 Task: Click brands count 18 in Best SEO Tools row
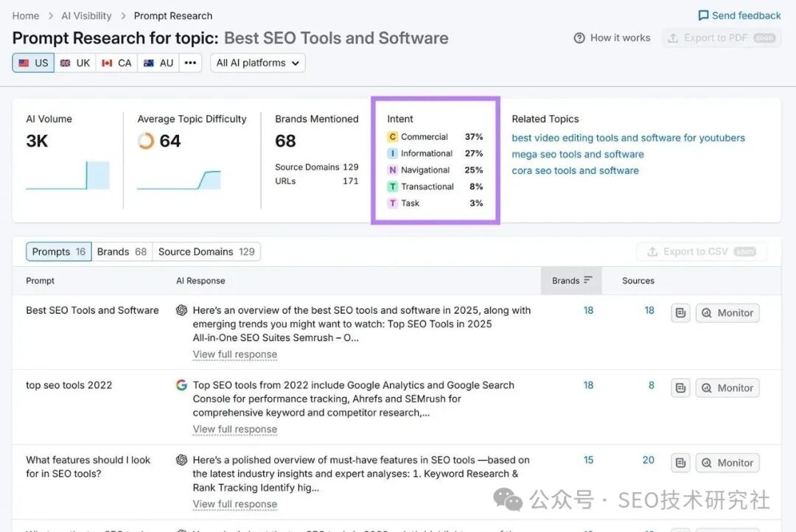(x=588, y=310)
